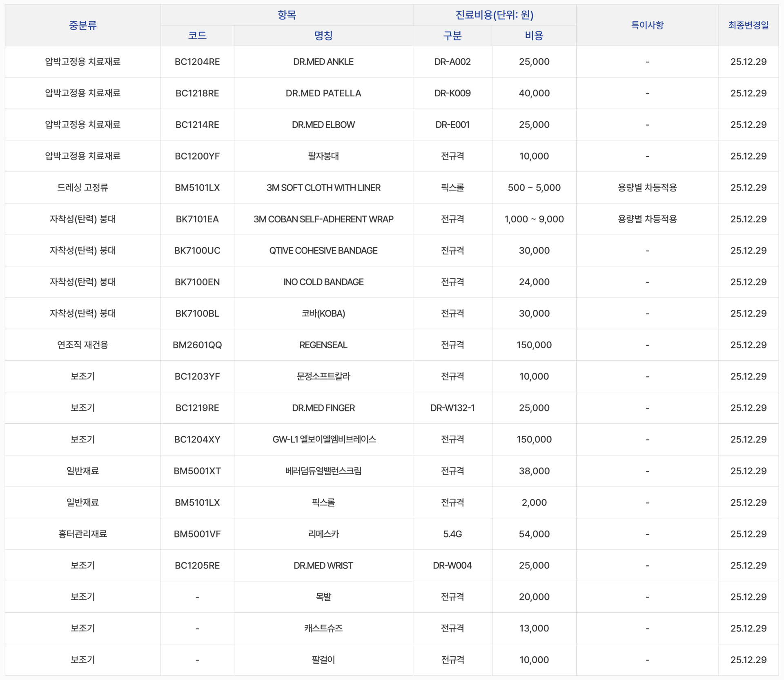The width and height of the screenshot is (784, 680).
Task: Select the DR.MED ELBOW row name
Action: [x=323, y=124]
